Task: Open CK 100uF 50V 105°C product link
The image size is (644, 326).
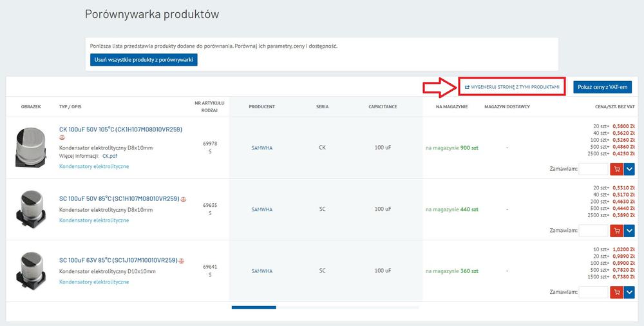Action: point(121,129)
